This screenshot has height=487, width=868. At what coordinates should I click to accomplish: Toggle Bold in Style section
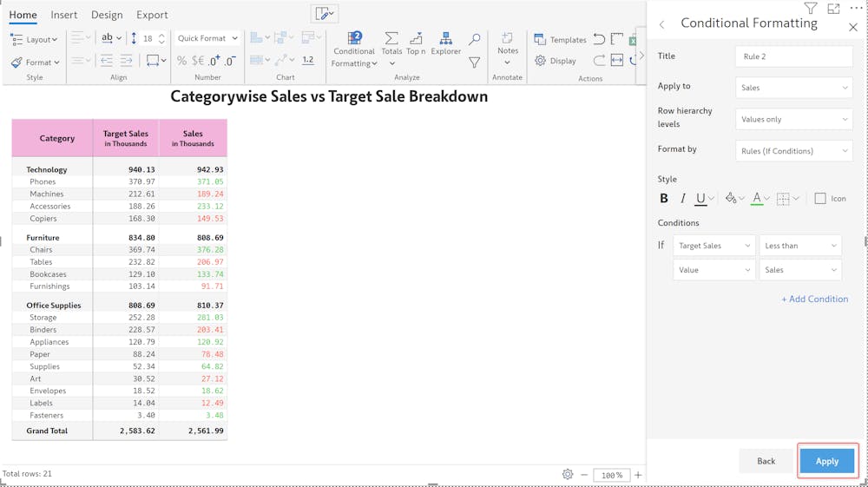tap(664, 198)
